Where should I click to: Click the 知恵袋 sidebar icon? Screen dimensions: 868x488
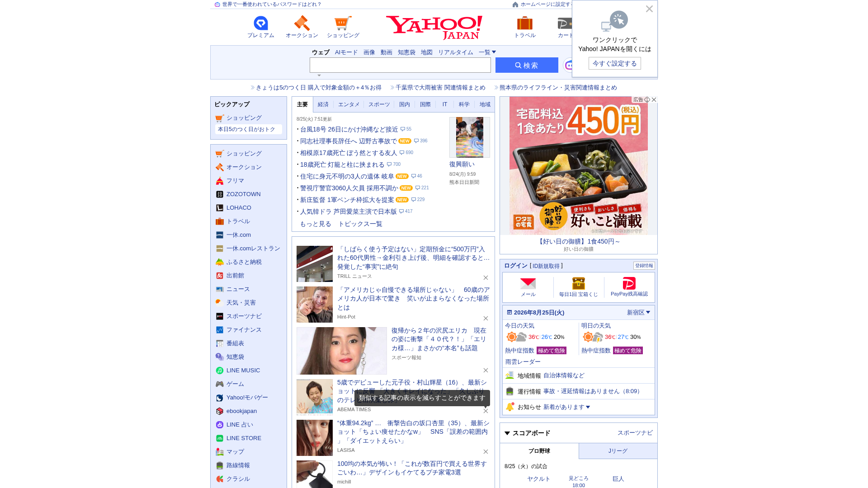coord(220,357)
